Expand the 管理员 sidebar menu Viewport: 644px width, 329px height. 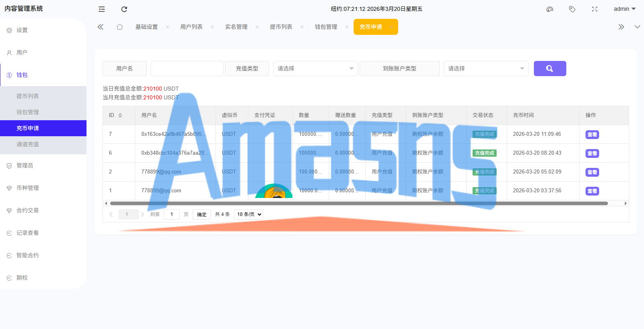click(x=43, y=166)
